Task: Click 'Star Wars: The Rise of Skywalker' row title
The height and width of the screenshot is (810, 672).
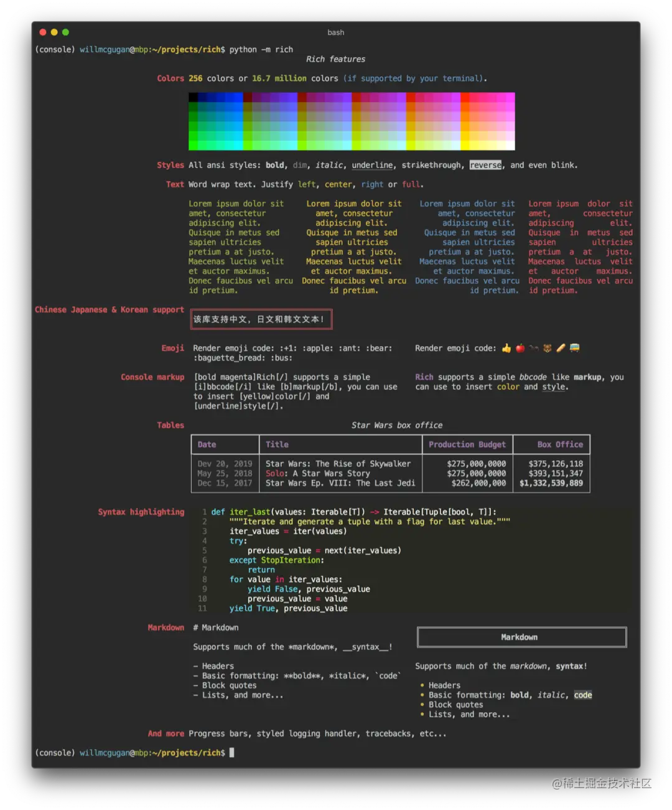Action: click(338, 464)
